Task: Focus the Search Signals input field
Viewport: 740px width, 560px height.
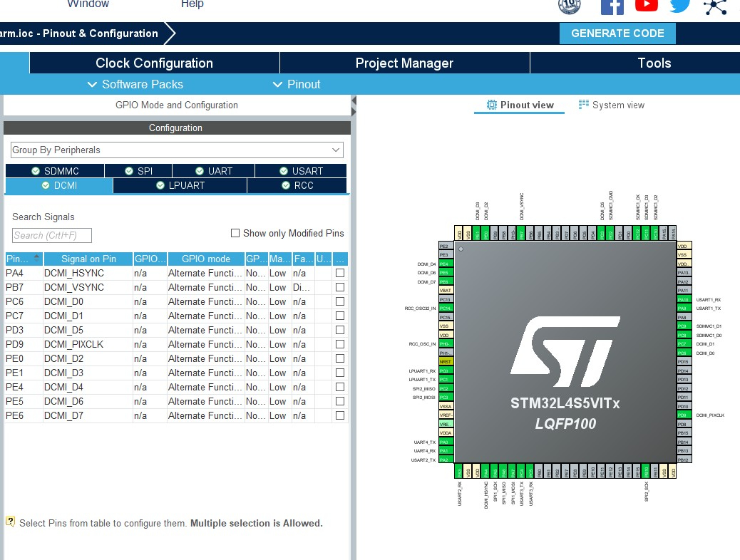Action: pos(52,235)
